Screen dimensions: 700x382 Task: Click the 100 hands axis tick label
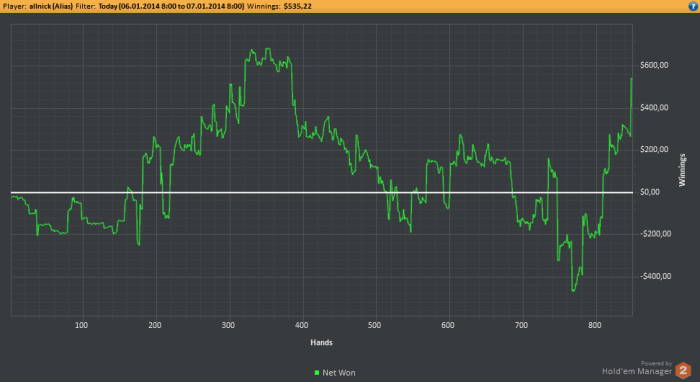tap(81, 325)
